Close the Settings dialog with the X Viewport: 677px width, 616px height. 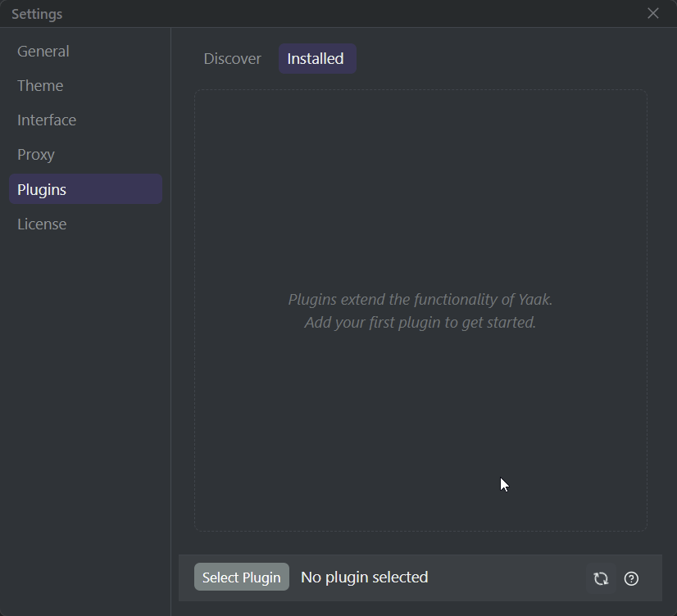click(653, 13)
